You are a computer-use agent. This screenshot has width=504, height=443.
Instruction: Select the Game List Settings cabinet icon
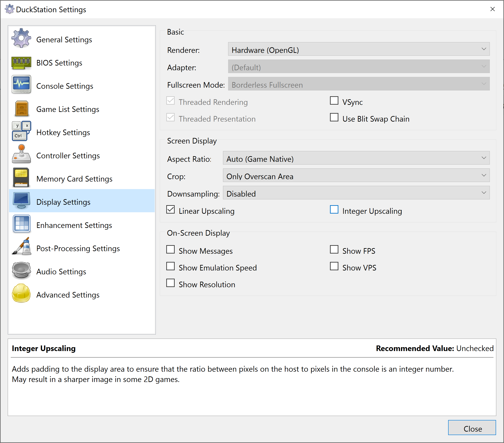21,108
